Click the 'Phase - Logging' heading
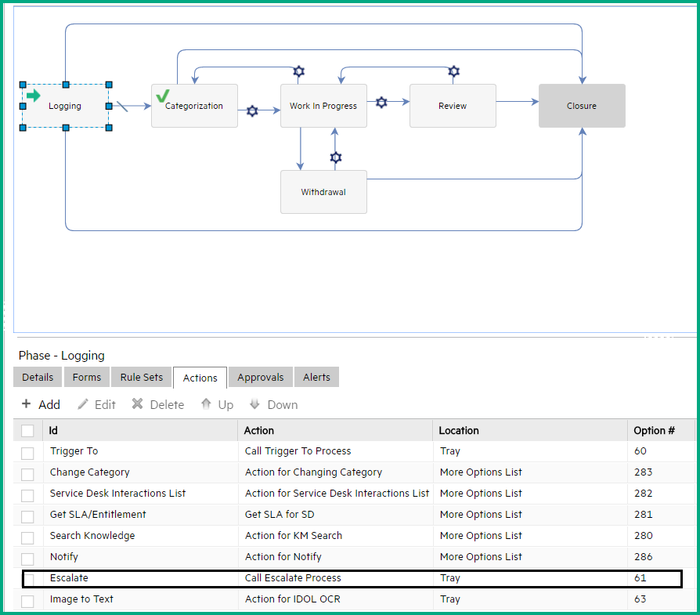The height and width of the screenshot is (615, 700). tap(62, 356)
